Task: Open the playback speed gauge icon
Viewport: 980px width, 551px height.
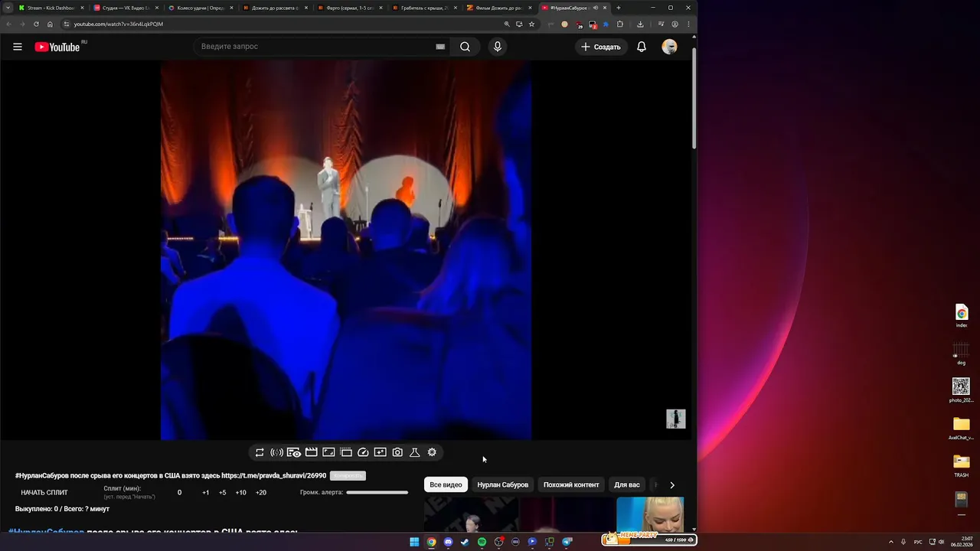Action: 363,452
